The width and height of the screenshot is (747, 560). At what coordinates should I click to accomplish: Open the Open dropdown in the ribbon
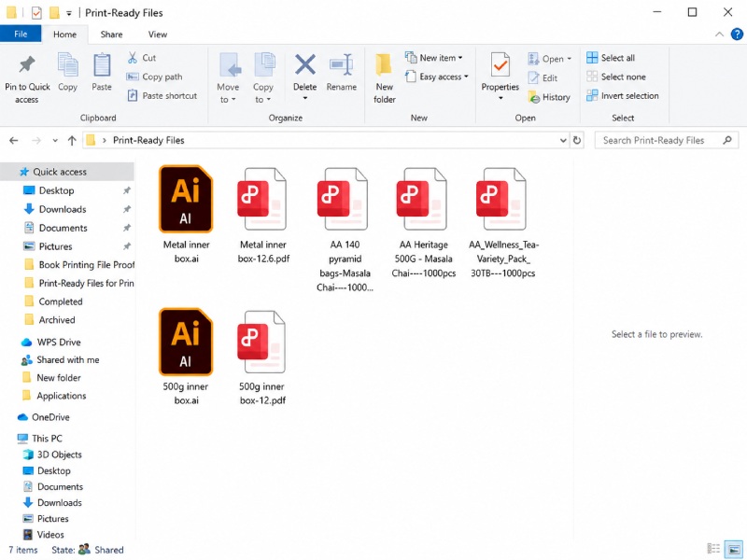550,59
